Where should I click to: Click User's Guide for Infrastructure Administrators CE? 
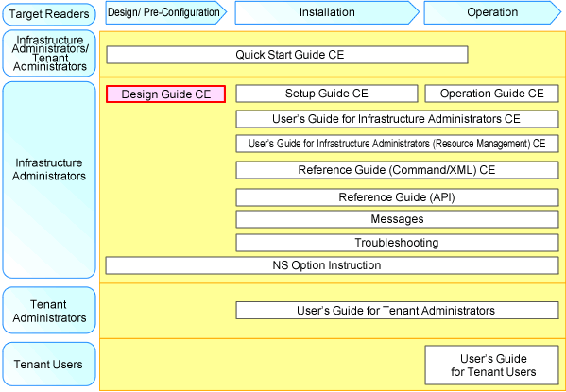[x=397, y=119]
